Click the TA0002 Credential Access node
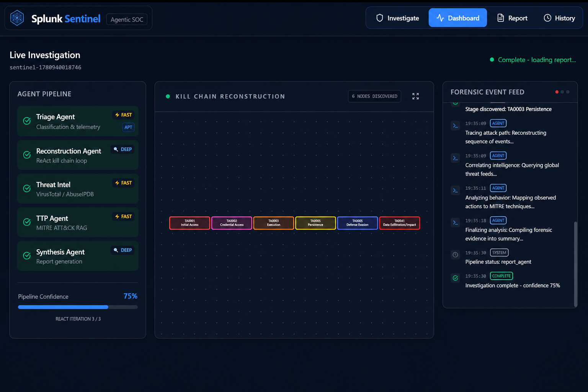 (x=232, y=223)
